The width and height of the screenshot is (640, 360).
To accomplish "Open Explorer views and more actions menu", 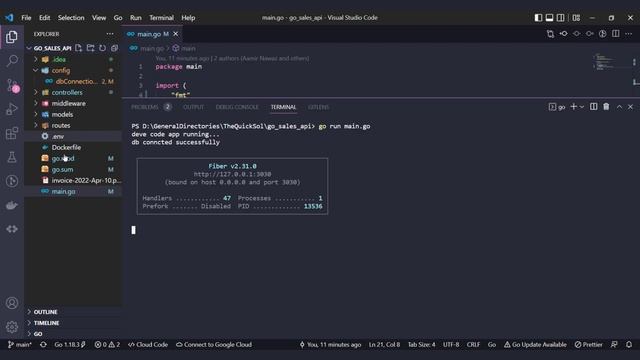I will click(x=110, y=34).
